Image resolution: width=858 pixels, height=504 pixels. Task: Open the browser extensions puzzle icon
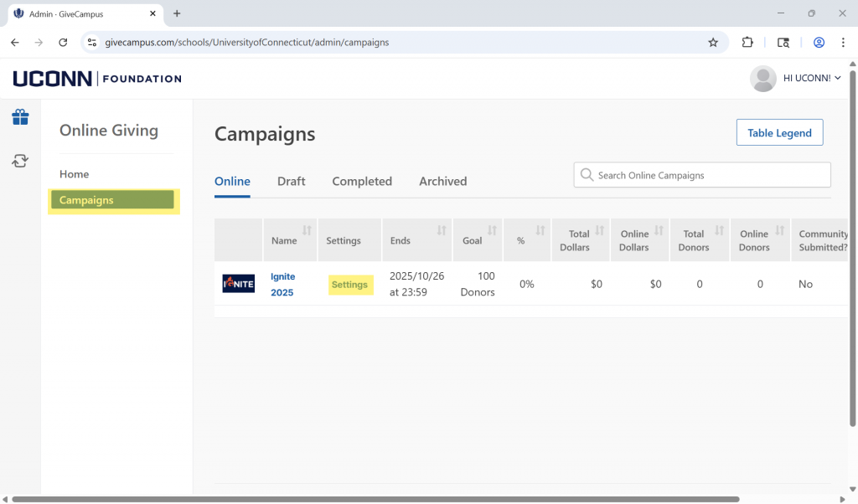[x=747, y=43]
